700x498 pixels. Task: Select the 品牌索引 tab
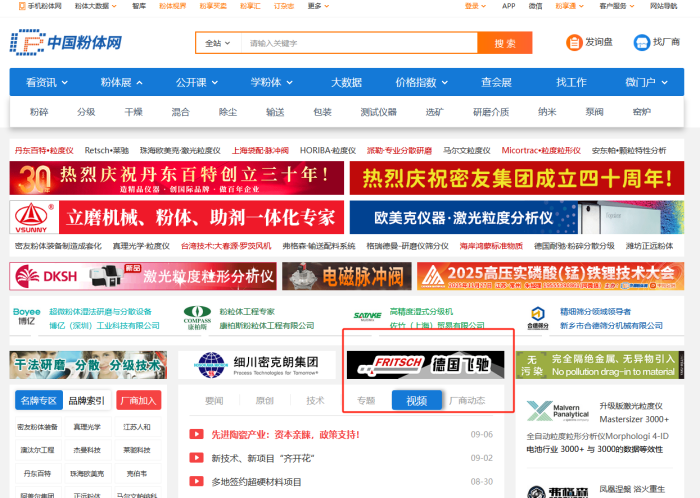(87, 400)
